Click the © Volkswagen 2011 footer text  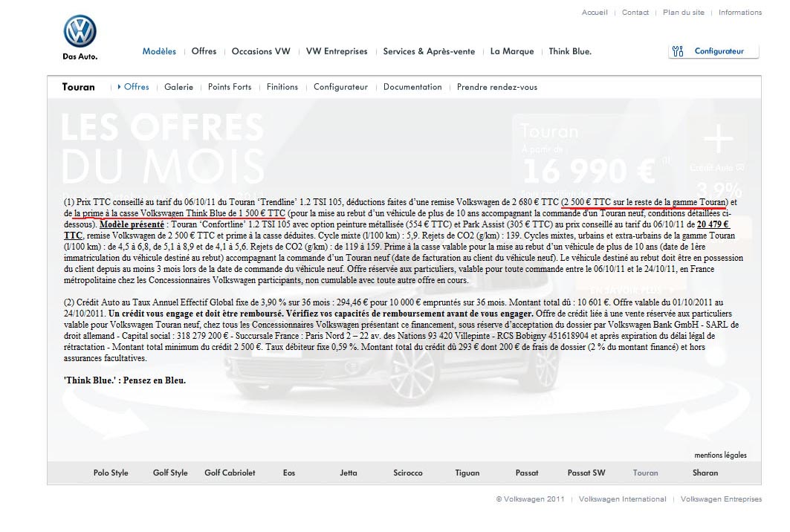[x=530, y=499]
